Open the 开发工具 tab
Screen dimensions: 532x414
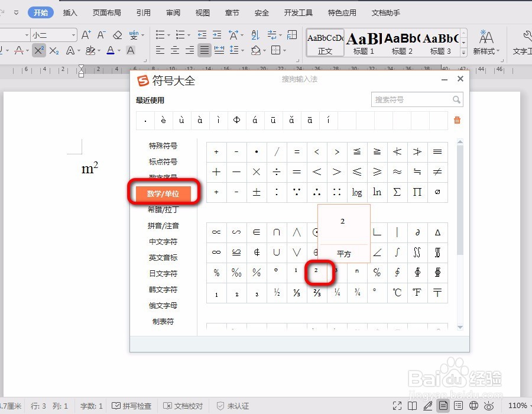[299, 12]
